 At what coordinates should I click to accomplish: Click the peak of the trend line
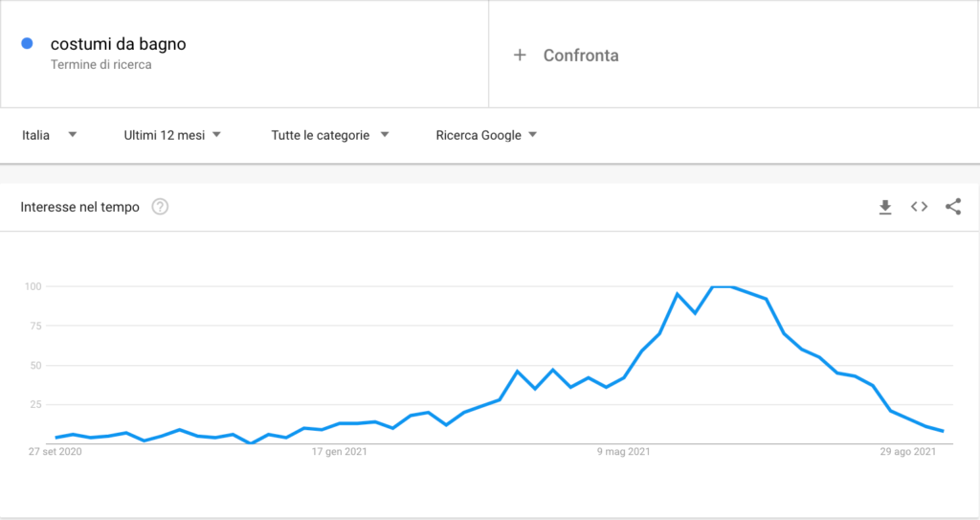point(723,286)
